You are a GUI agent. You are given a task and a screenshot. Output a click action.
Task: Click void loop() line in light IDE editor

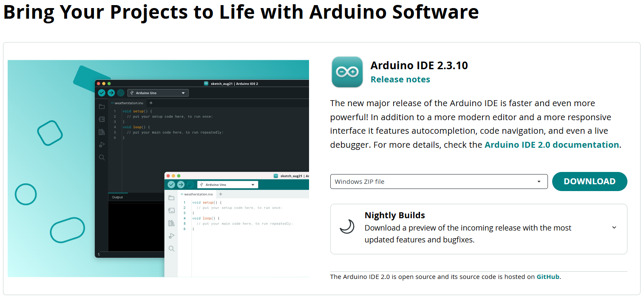pos(206,218)
